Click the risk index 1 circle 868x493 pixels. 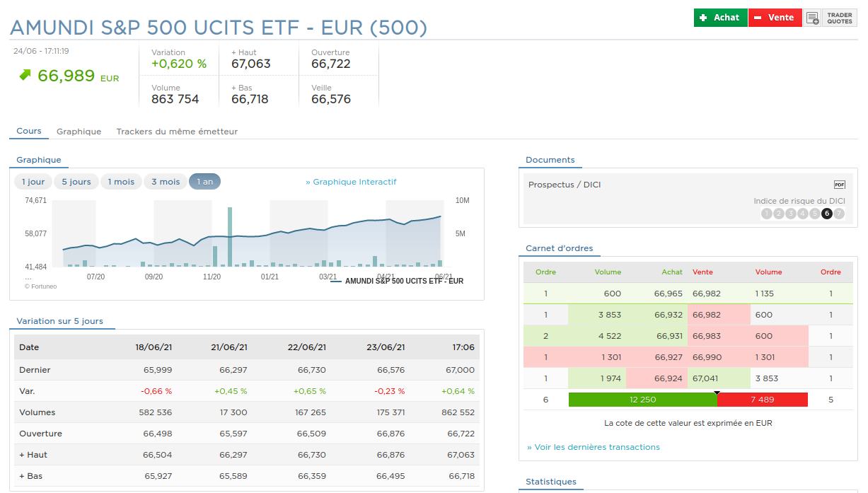point(767,214)
